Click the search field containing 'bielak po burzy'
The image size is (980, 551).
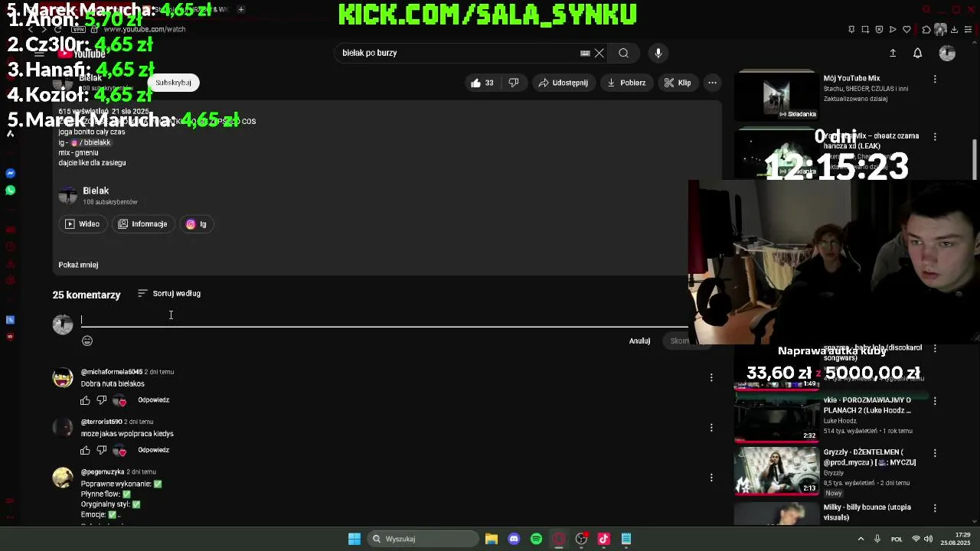click(459, 53)
